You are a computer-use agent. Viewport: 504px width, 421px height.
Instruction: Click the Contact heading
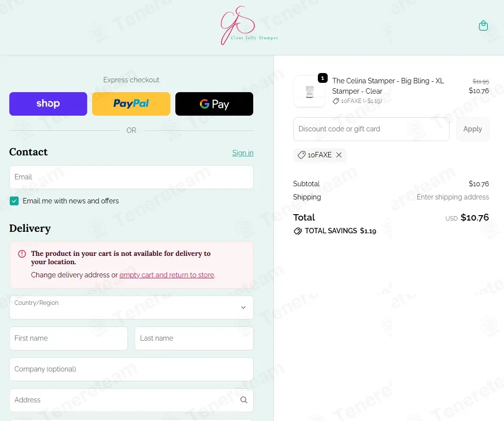tap(28, 152)
